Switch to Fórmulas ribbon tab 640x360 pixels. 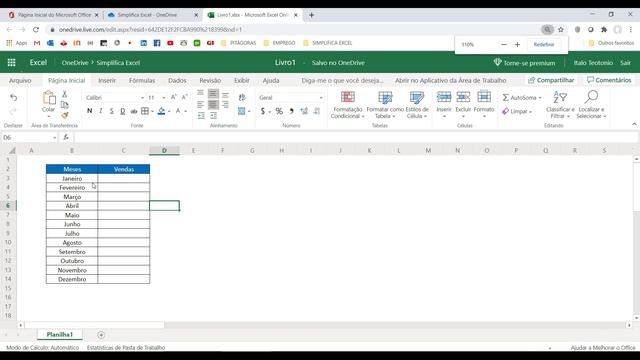[142, 80]
